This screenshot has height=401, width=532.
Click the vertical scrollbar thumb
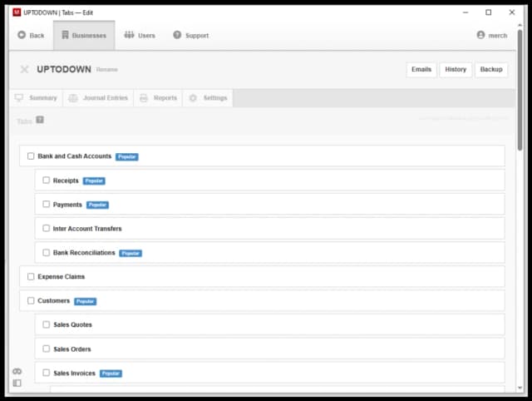520,90
